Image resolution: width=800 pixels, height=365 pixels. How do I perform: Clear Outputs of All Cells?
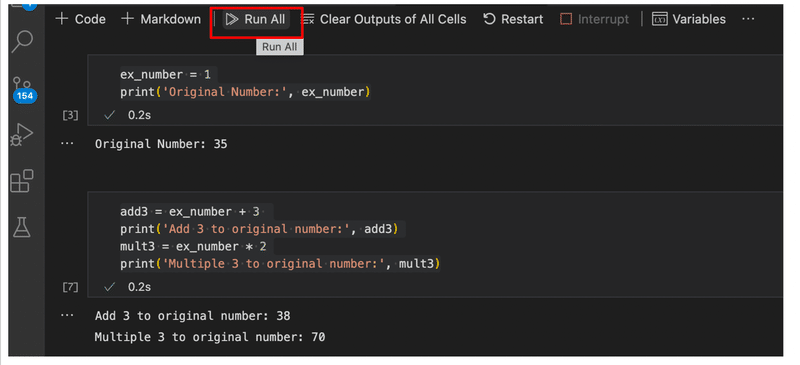click(384, 19)
